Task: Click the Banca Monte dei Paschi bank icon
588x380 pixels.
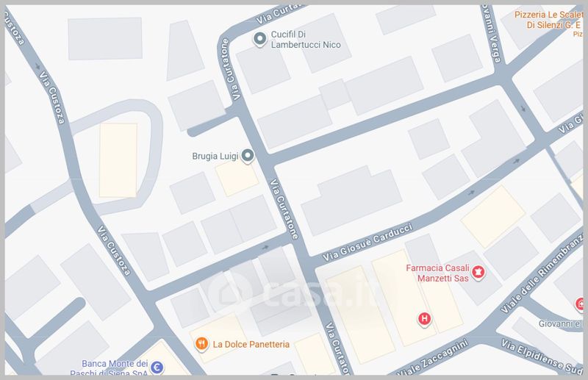Action: coord(157,368)
